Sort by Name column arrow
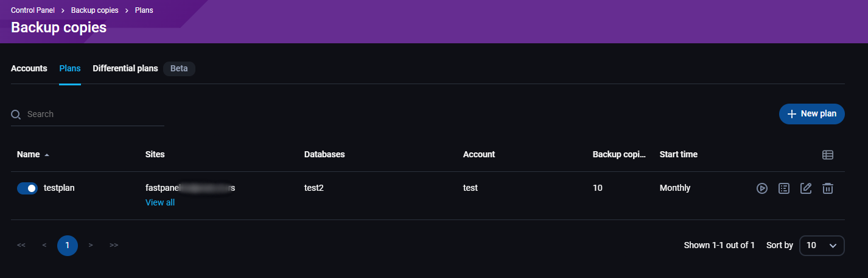Screen dimensions: 868x278 (x=47, y=155)
